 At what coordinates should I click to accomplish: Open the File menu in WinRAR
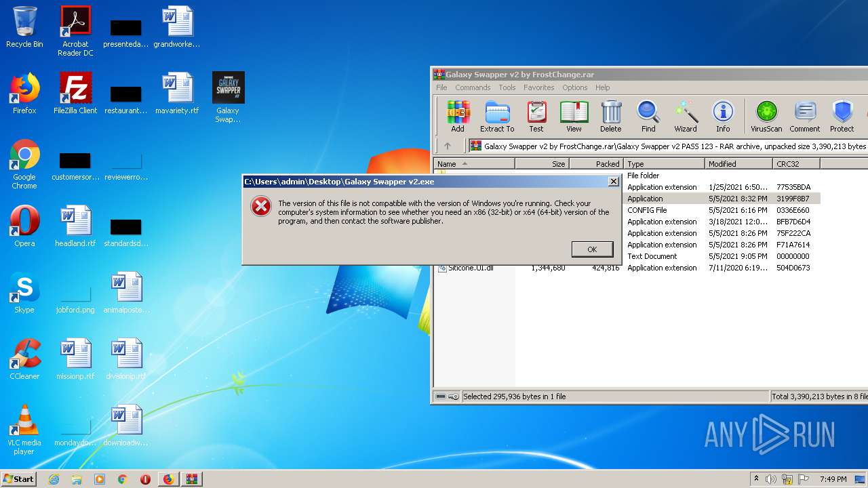[441, 87]
